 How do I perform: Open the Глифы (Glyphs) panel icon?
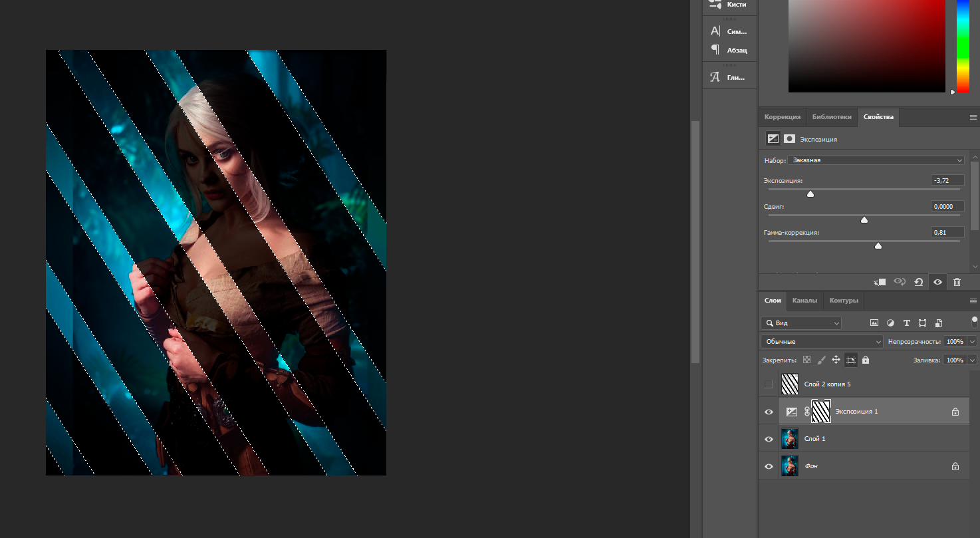click(x=715, y=77)
